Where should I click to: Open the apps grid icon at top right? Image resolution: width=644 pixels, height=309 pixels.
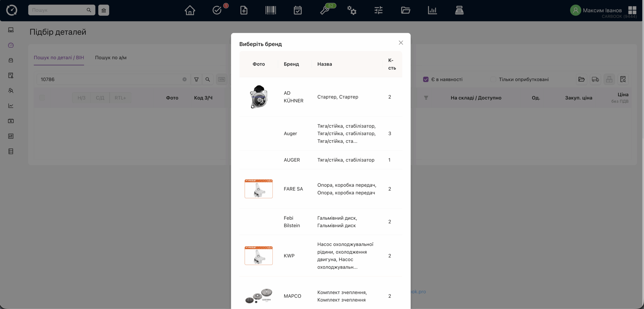point(632,10)
